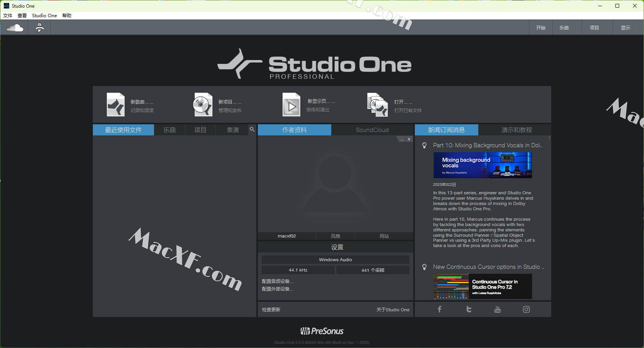
Task: Click the 打开 label text
Action: [x=403, y=102]
